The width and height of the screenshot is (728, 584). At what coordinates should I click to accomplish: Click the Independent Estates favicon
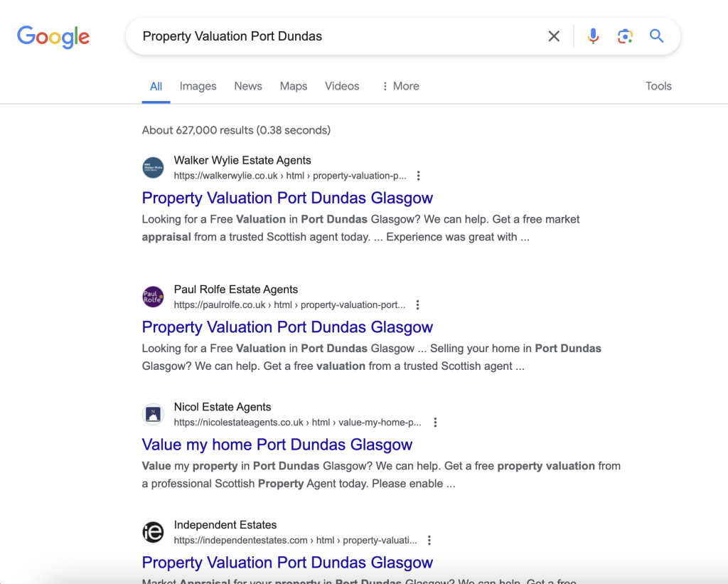point(153,532)
